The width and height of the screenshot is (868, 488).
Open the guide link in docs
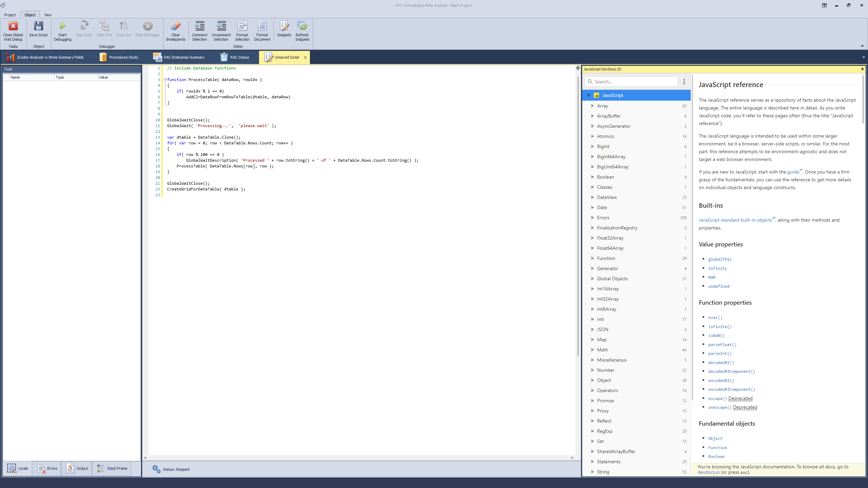coord(793,172)
